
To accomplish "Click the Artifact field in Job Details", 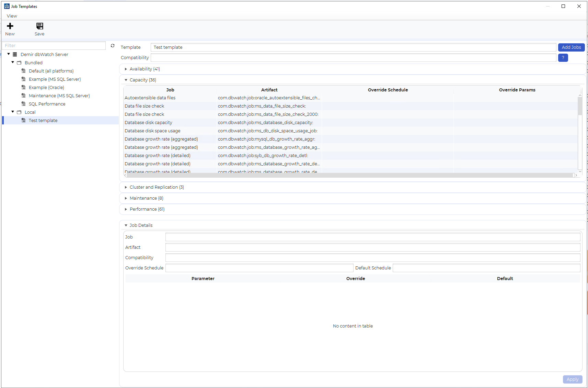I will [373, 247].
